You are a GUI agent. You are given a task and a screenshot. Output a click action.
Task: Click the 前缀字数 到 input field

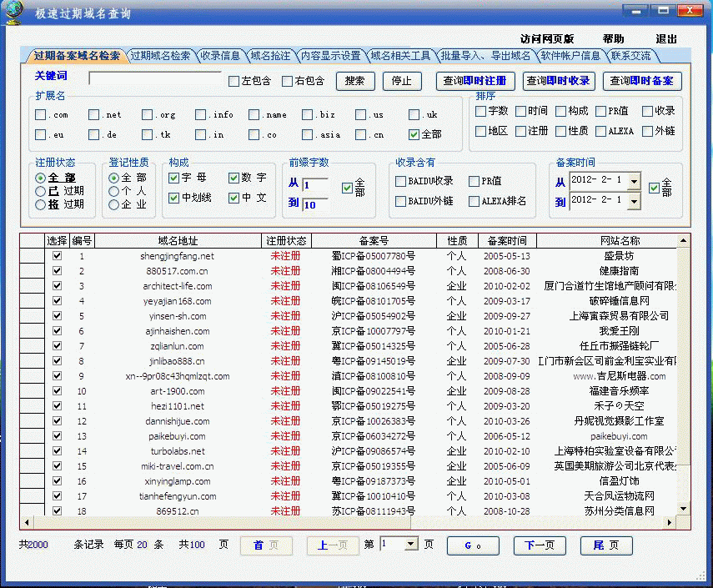point(315,204)
